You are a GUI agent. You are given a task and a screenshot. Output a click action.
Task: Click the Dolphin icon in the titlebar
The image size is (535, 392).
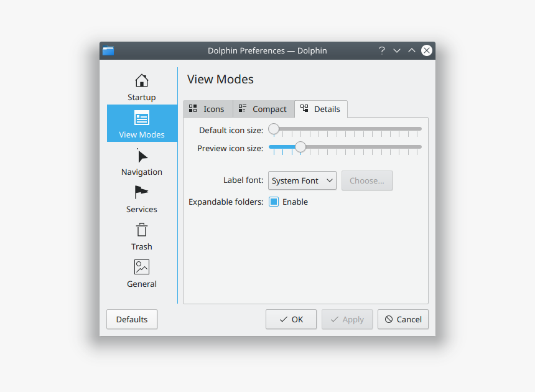[108, 50]
